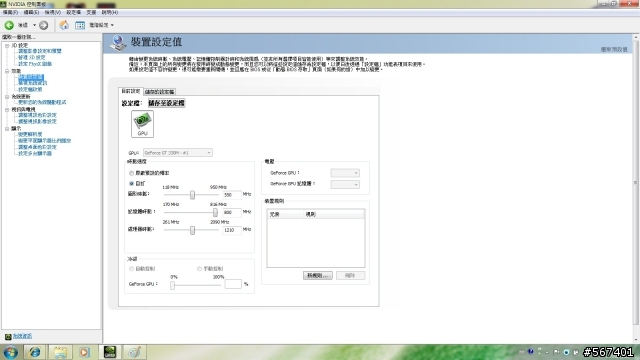Select the factory default clocks radio button
Viewport: 640px width, 360px height.
131,173
